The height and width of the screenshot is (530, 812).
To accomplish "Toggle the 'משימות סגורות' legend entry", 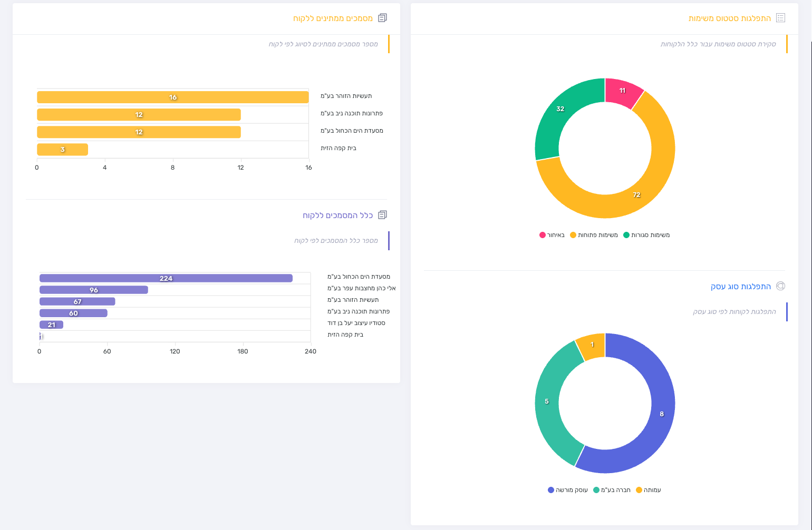I will [646, 235].
